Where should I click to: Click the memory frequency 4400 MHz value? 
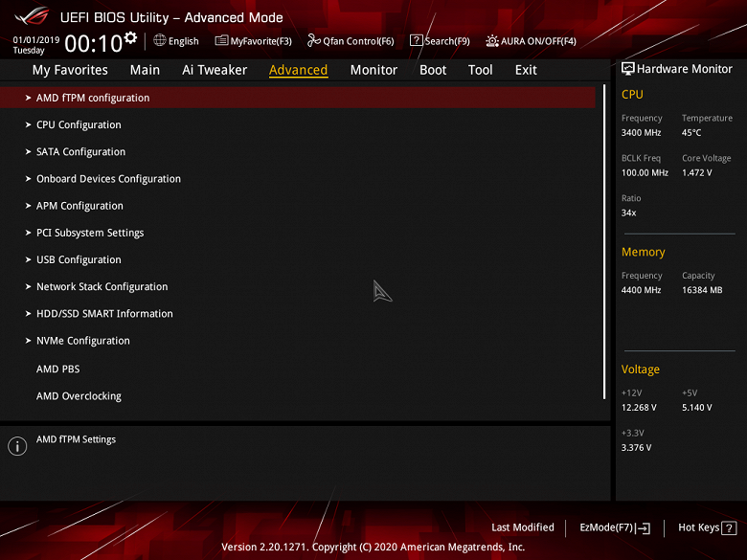pyautogui.click(x=641, y=290)
